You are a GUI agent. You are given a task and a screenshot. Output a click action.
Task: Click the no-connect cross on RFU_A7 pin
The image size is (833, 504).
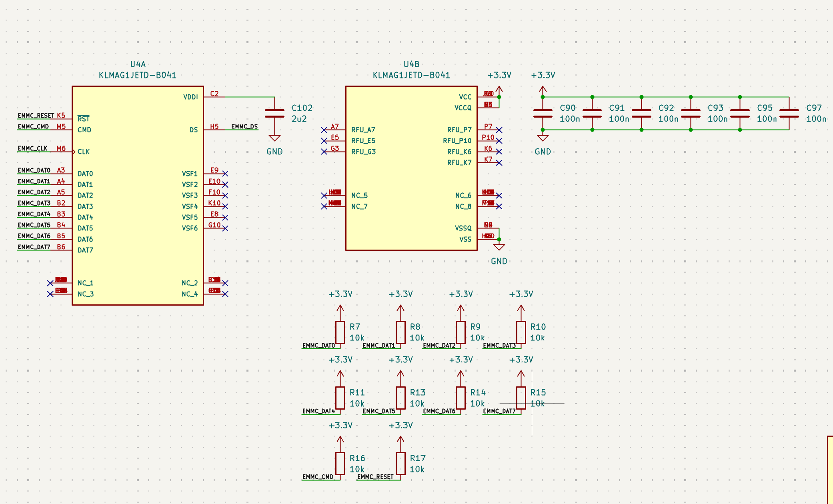pyautogui.click(x=323, y=130)
